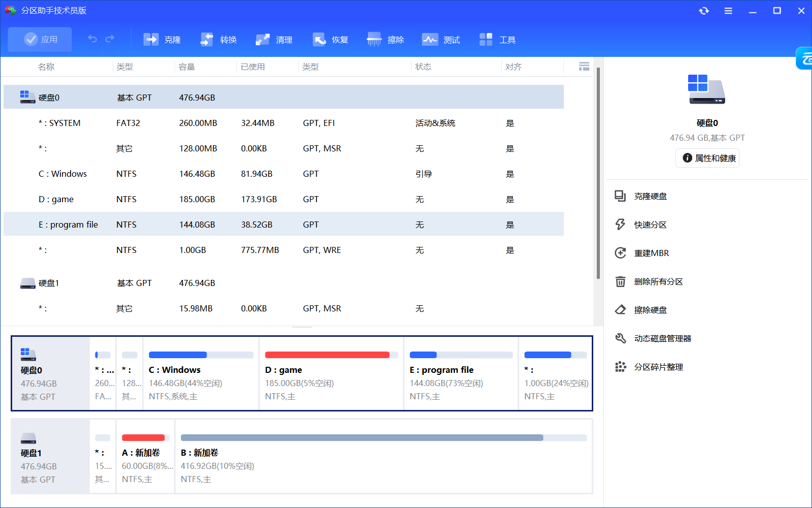Viewport: 812px width, 508px height.
Task: Open the hamburger menu in title bar
Action: [728, 11]
